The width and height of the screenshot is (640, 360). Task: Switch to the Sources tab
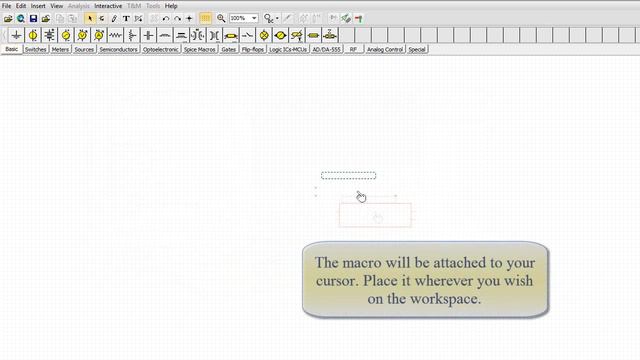coord(84,49)
